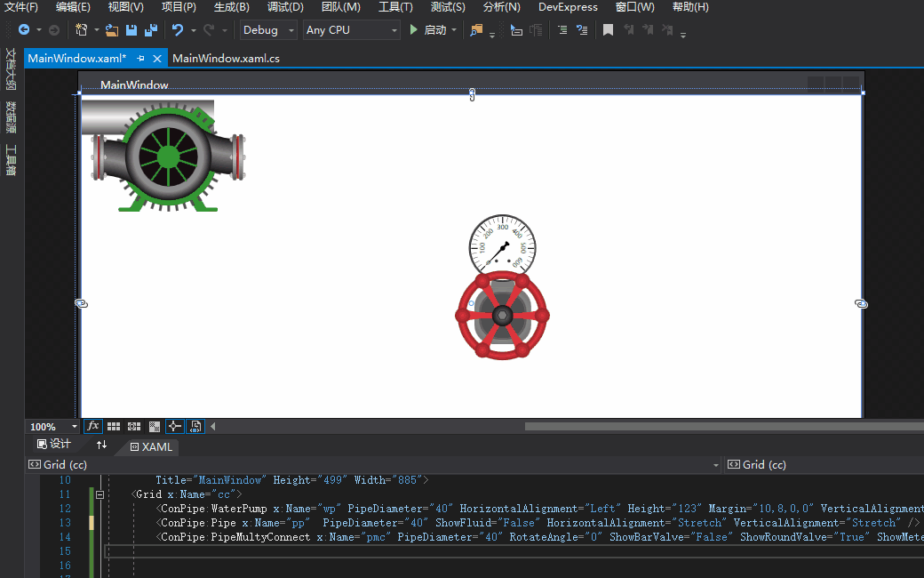This screenshot has height=578, width=924.
Task: Open the 视图(V) menu
Action: point(125,7)
